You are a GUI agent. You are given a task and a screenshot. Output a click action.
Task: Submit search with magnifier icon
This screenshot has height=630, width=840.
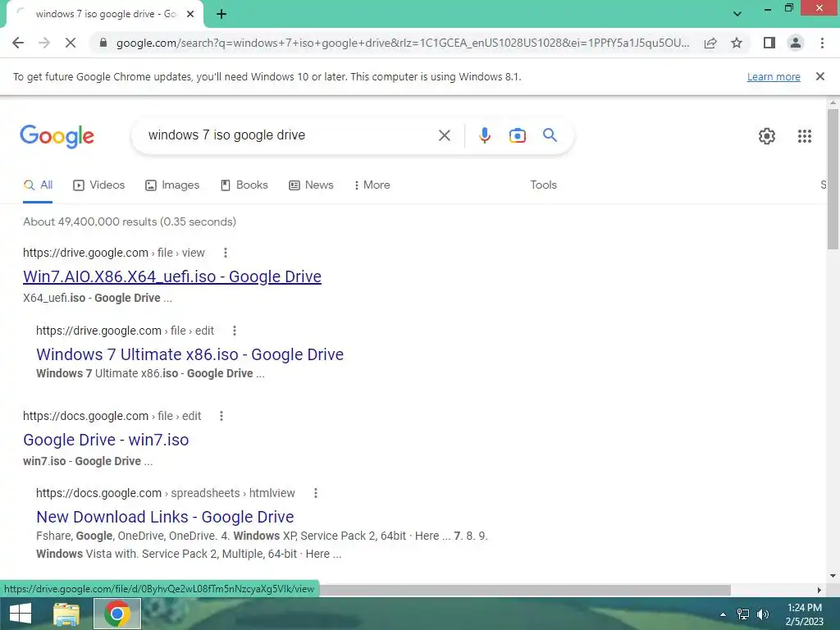point(550,135)
